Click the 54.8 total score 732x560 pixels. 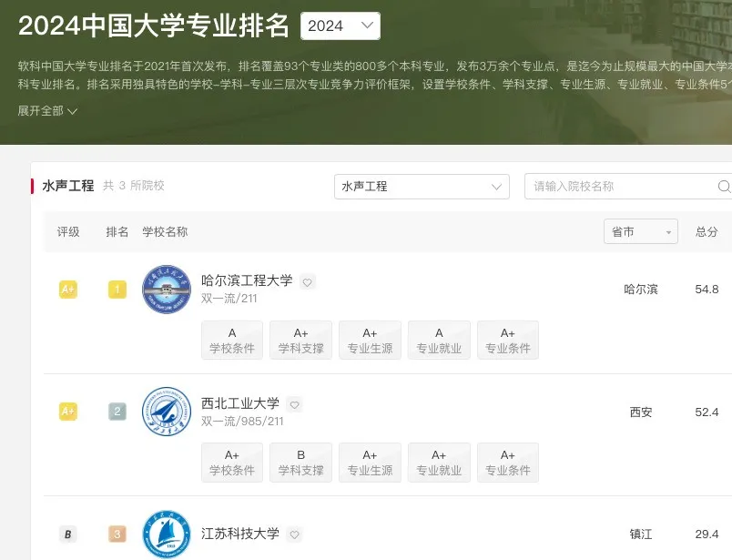tap(707, 290)
